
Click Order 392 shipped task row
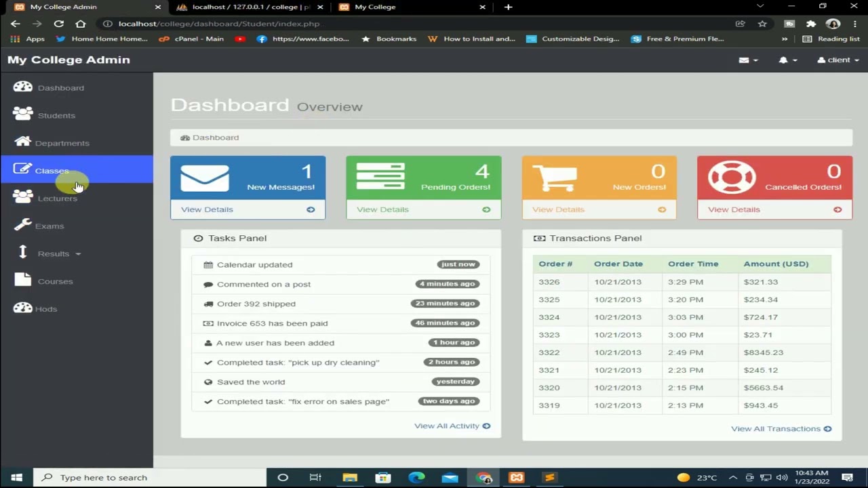pos(340,304)
